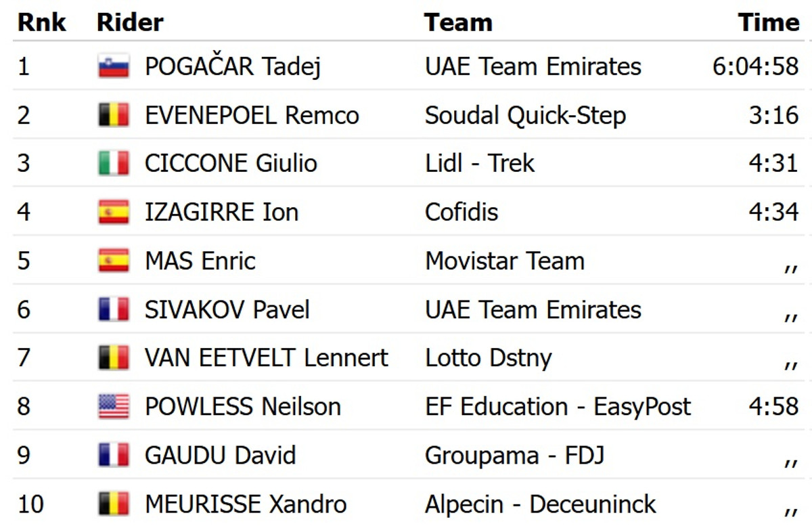Open VAN EETVELT Lennert's profile
This screenshot has height=526, width=812.
click(x=266, y=358)
